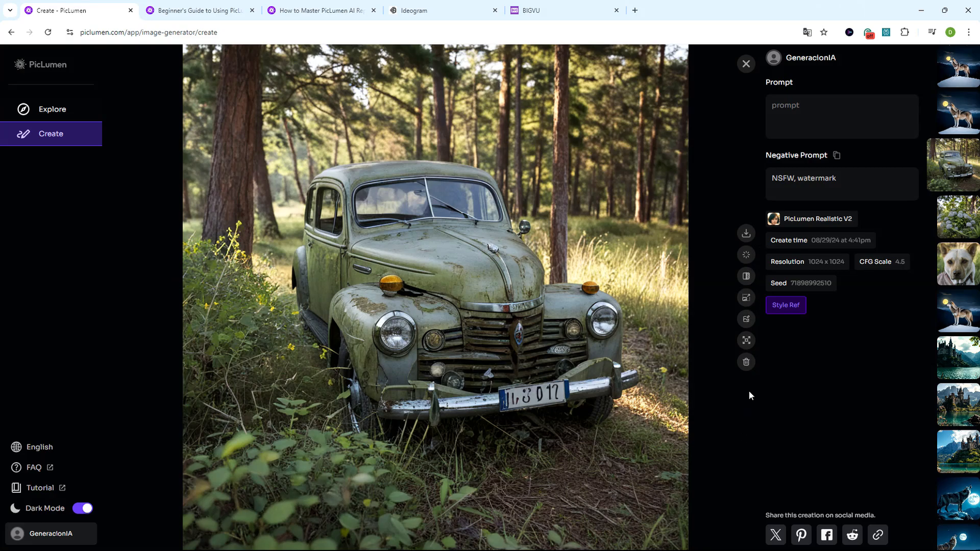
Task: Open the GeneracionIA account menu
Action: pos(51,533)
